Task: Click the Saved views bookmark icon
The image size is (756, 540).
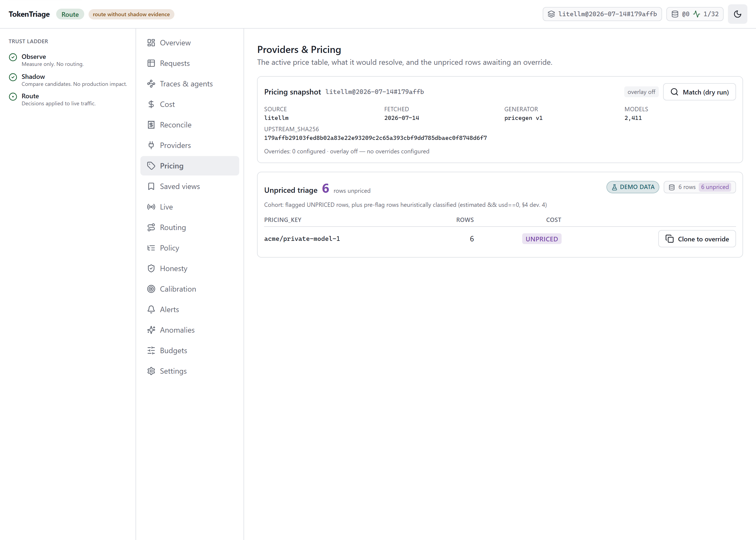Action: click(151, 186)
